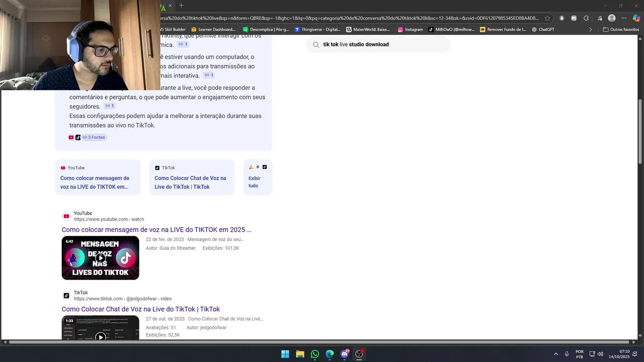Open the hand-shaped extension icon
Viewport: 644px width, 362px height.
tap(562, 18)
